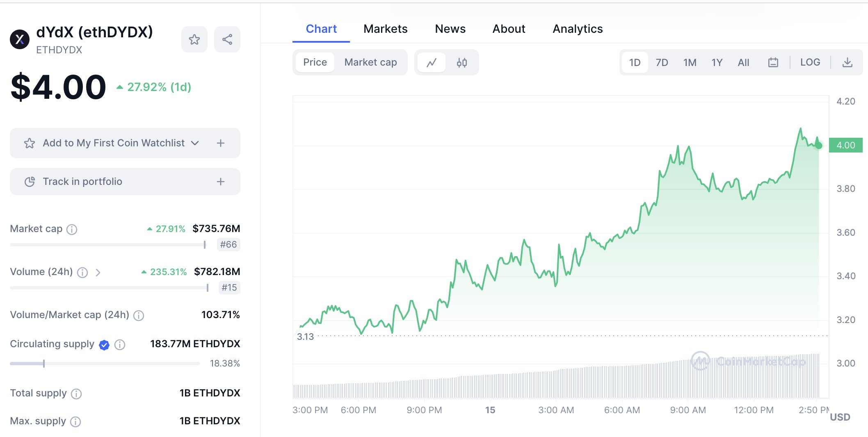Click the 103.71% ratio value

[x=220, y=315]
